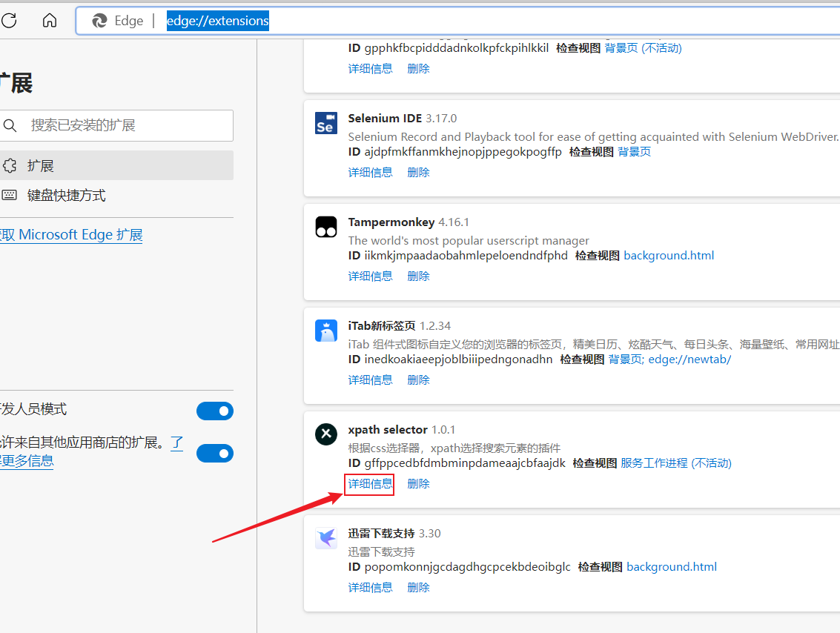This screenshot has width=840, height=633.
Task: Click the iTab新标签页 extension icon
Action: pyautogui.click(x=325, y=331)
